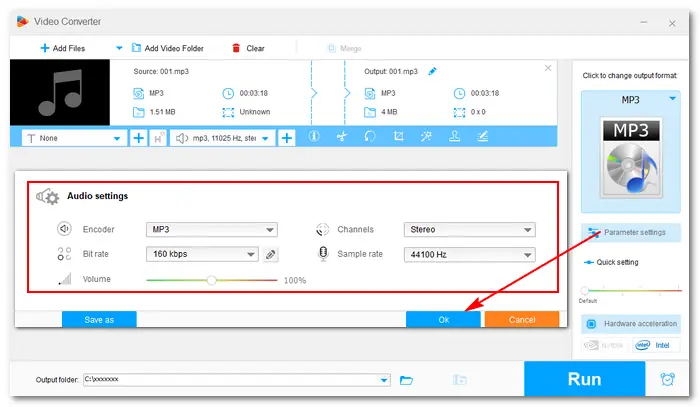Select the scissors trim tool
Viewport: 700px width, 407px height.
(342, 137)
